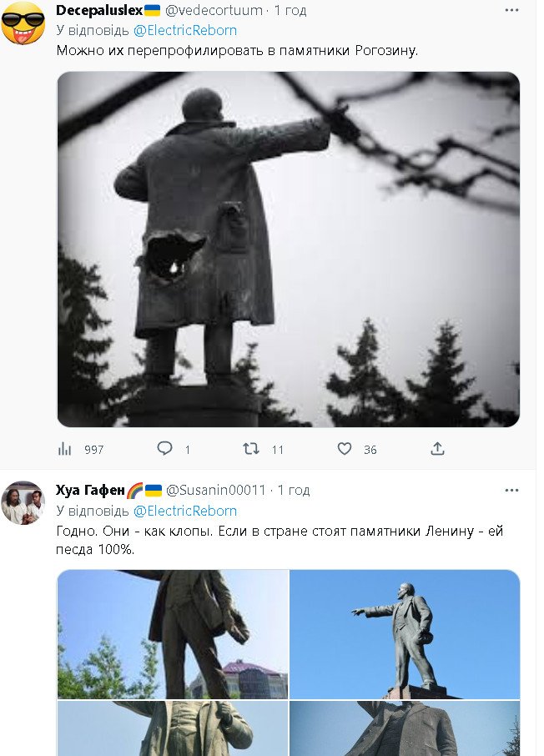
Task: Open top-right pointing Lenin statue photo
Action: [x=405, y=634]
